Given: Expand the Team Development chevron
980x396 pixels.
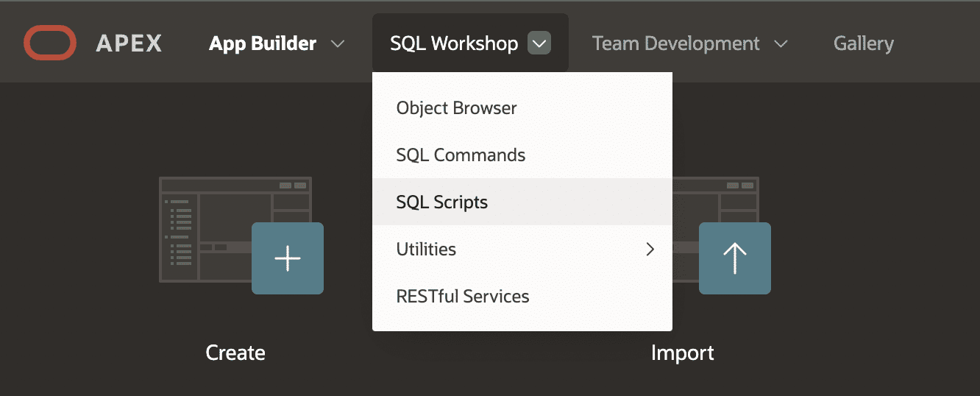Looking at the screenshot, I should tap(781, 43).
